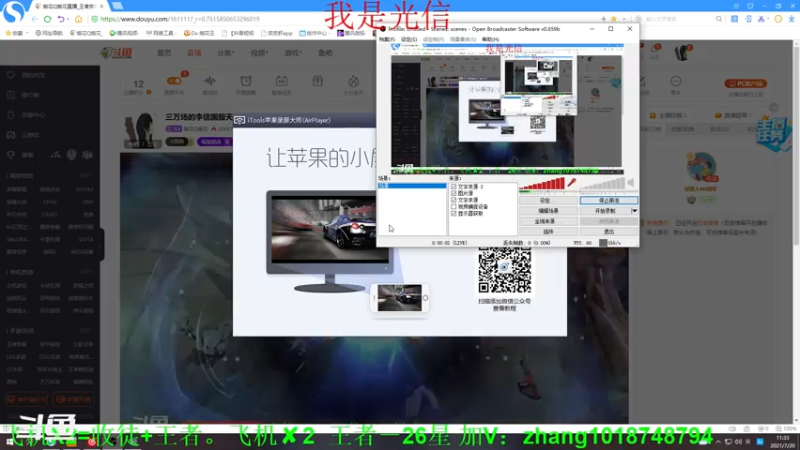Click the Douyu logo on the page header
Screen dimensions: 800x450
(117, 53)
